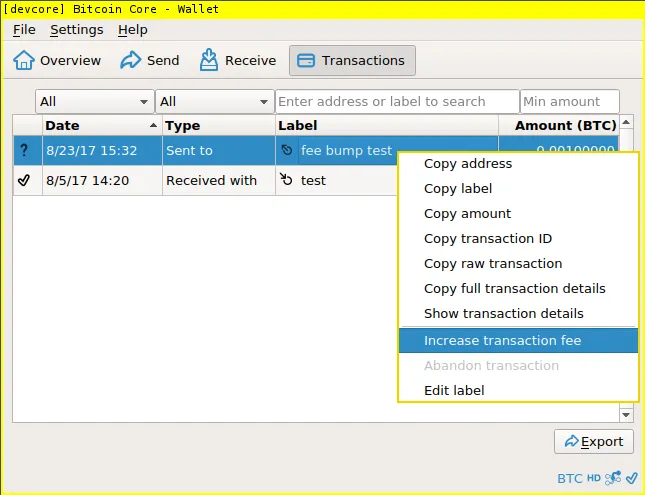Choose Copy full transaction details
The height and width of the screenshot is (495, 645).
pyautogui.click(x=518, y=289)
